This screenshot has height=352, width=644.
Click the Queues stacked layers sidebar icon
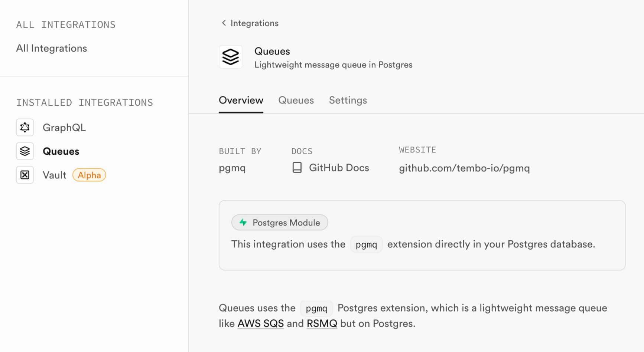(x=25, y=151)
